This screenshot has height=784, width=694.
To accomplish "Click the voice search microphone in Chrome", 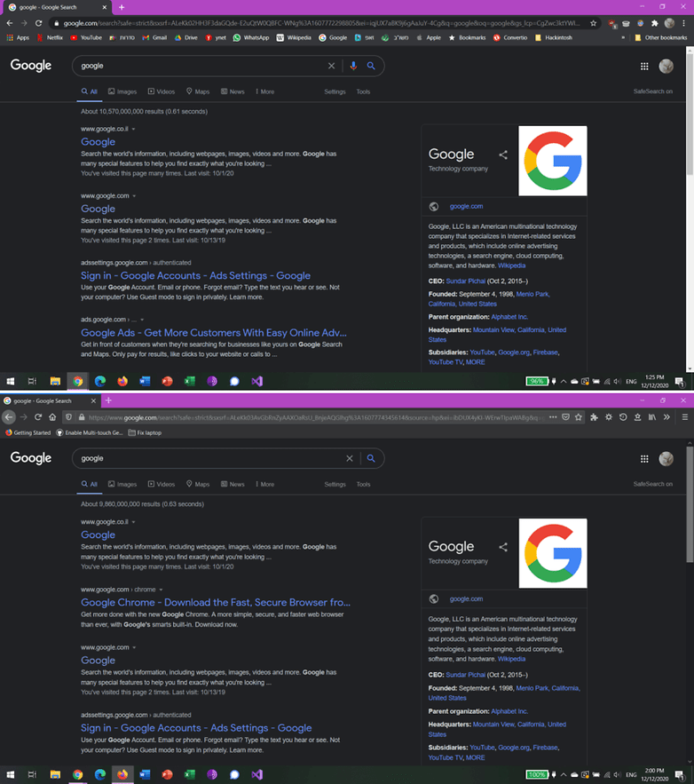I will click(x=353, y=66).
